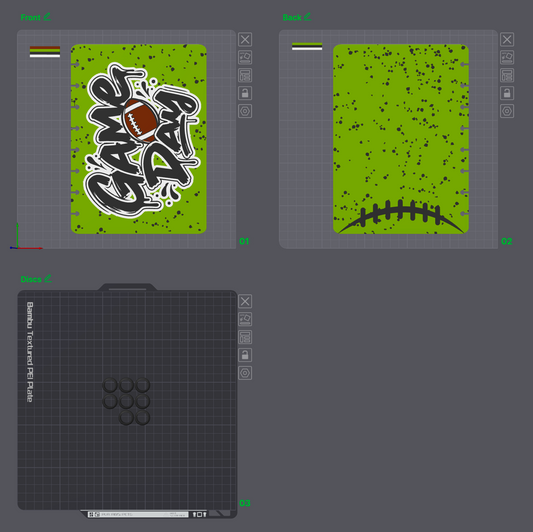Viewport: 533px width, 532px height.
Task: Click the Discs plate name label
Action: [x=31, y=279]
